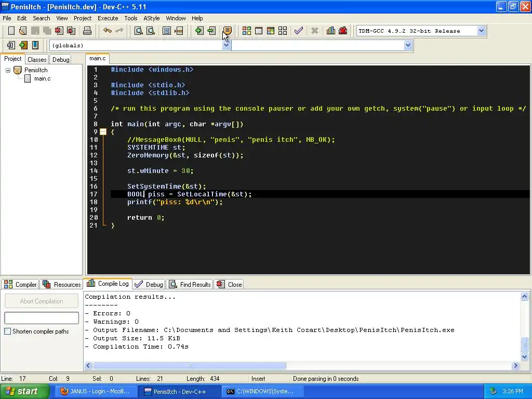Click the blue Goto Bookmark icon
Viewport: 532px width, 399px height.
click(35, 45)
